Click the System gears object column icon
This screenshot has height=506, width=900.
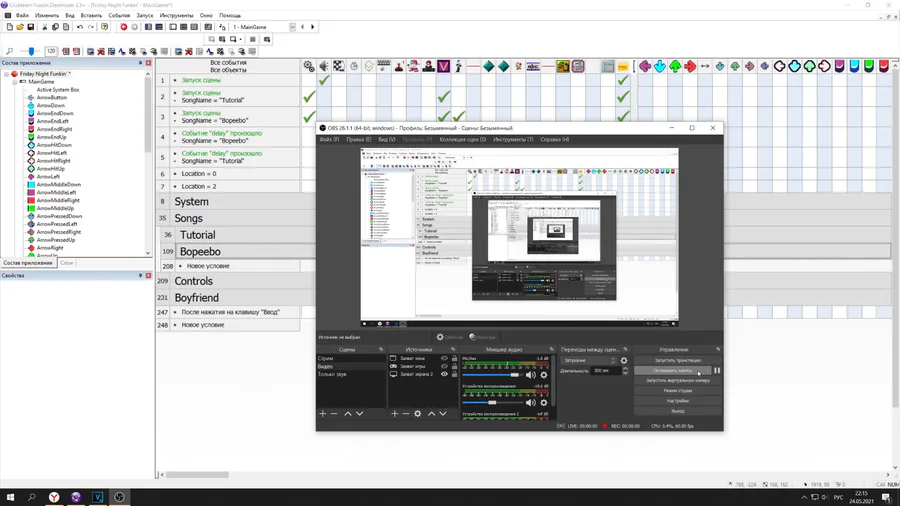(x=309, y=67)
